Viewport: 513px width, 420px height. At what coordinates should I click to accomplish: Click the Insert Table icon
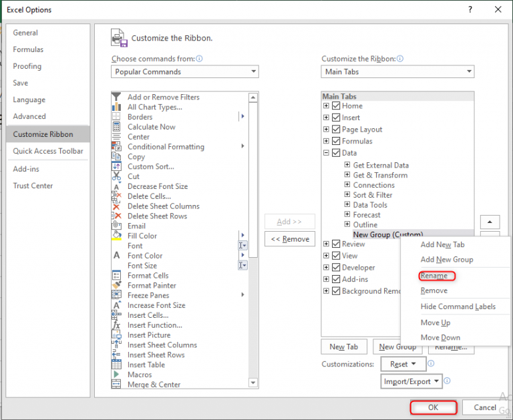coord(116,365)
